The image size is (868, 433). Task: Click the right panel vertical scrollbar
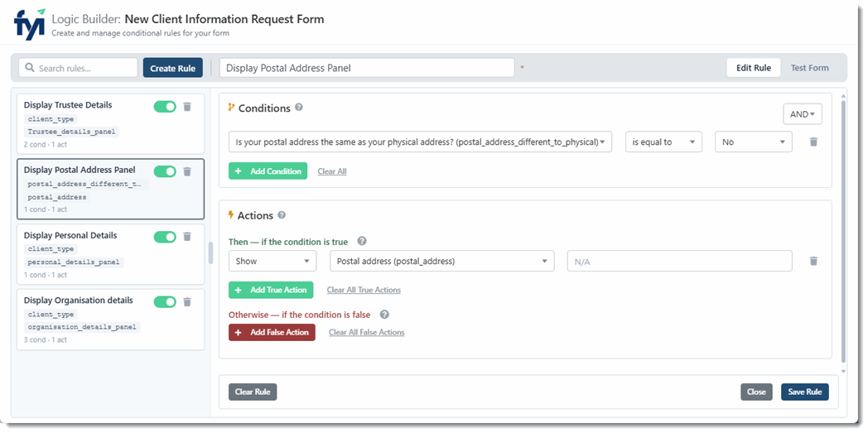coord(843,231)
